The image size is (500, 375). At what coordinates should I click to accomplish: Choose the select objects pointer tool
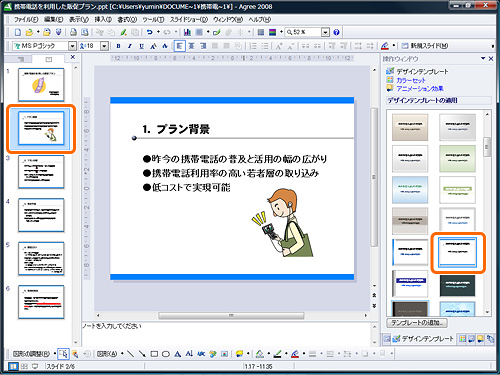click(63, 354)
